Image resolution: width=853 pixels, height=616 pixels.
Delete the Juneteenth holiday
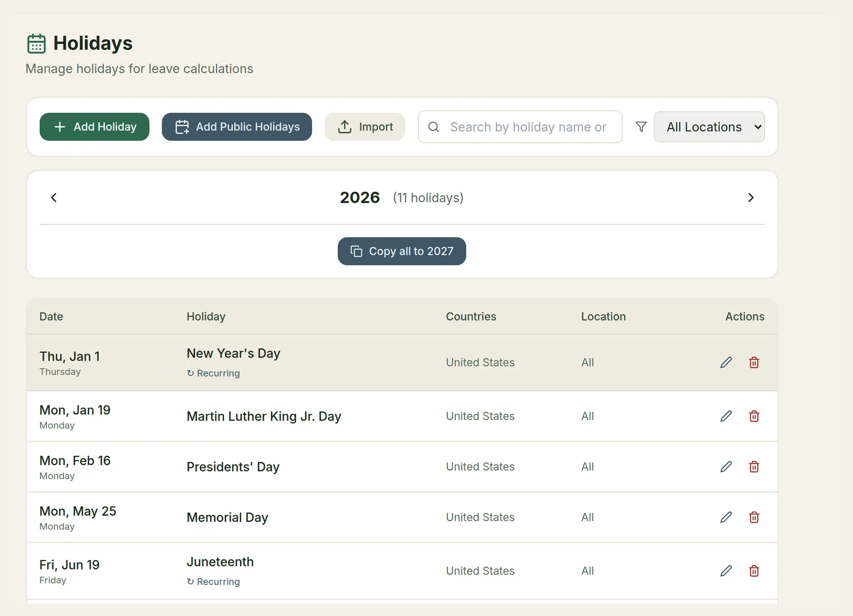pos(754,571)
